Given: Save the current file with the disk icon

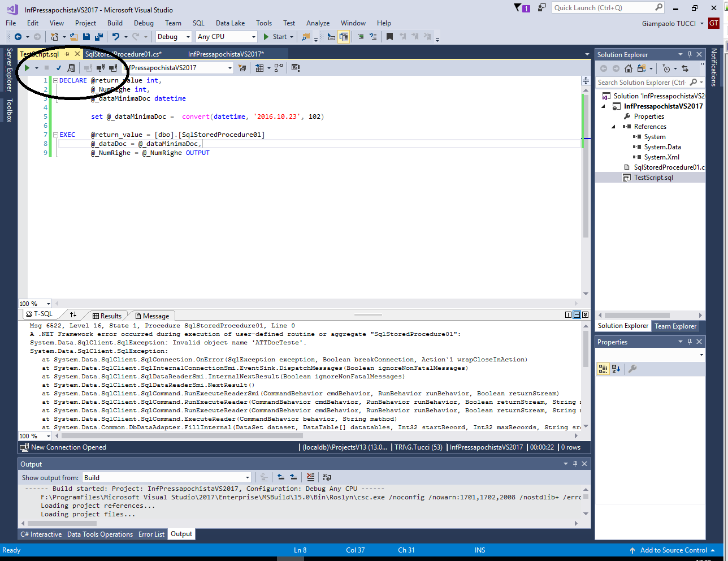Looking at the screenshot, I should pos(86,37).
